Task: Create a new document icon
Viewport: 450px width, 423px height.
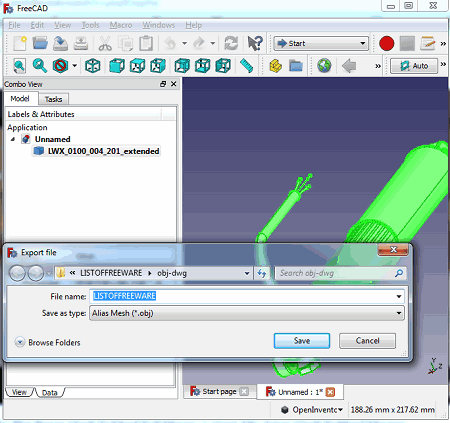Action: [20, 44]
